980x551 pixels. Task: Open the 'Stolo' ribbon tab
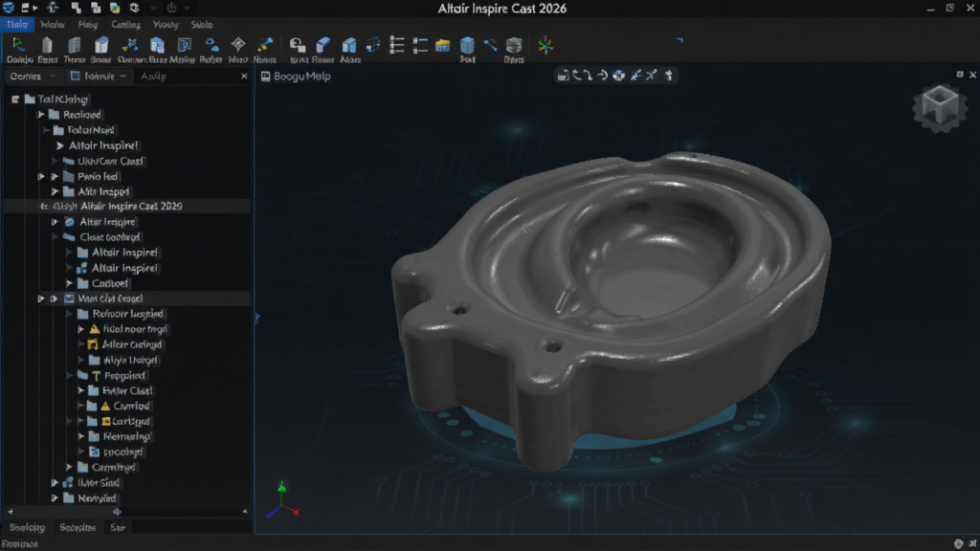[202, 24]
